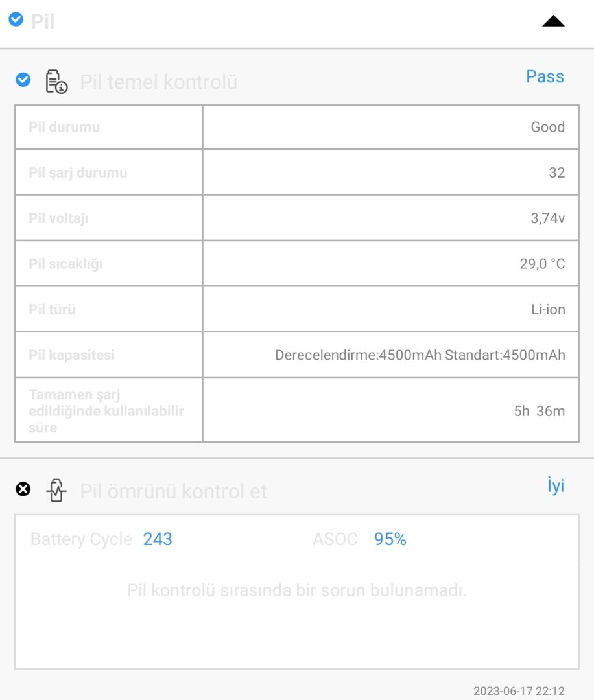Screen dimensions: 594x700
Task: Click the battery life pulse icon
Action: coord(56,491)
